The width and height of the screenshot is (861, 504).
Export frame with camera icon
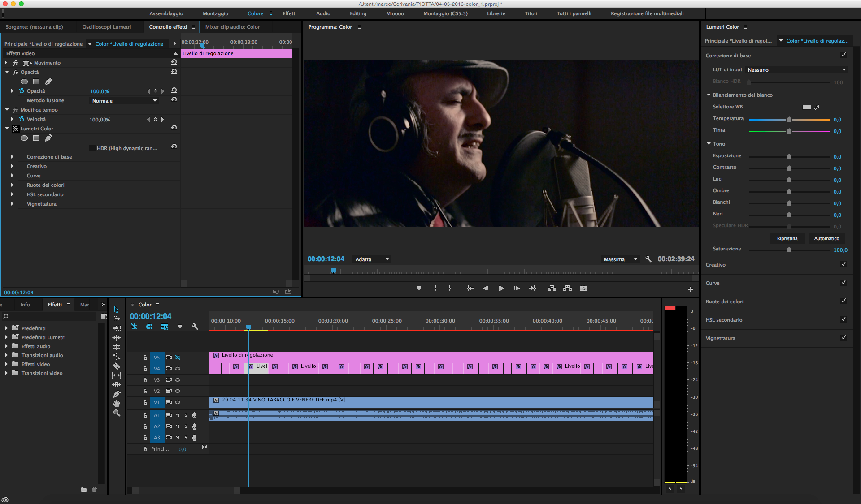click(583, 289)
